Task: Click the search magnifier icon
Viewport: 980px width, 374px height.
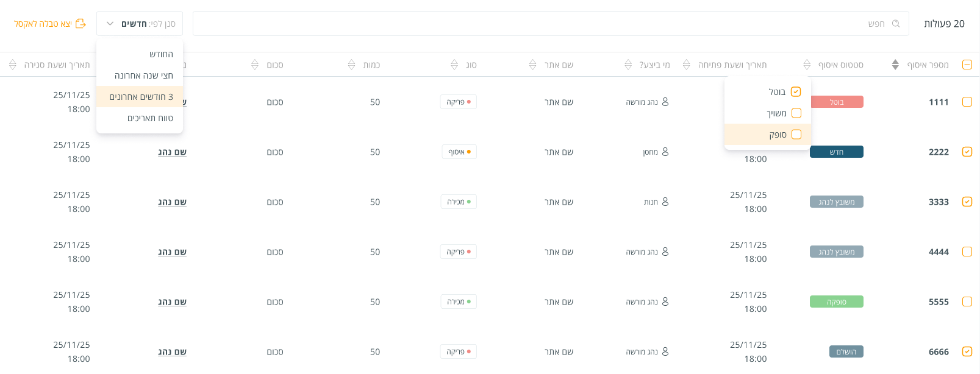Action: click(896, 24)
